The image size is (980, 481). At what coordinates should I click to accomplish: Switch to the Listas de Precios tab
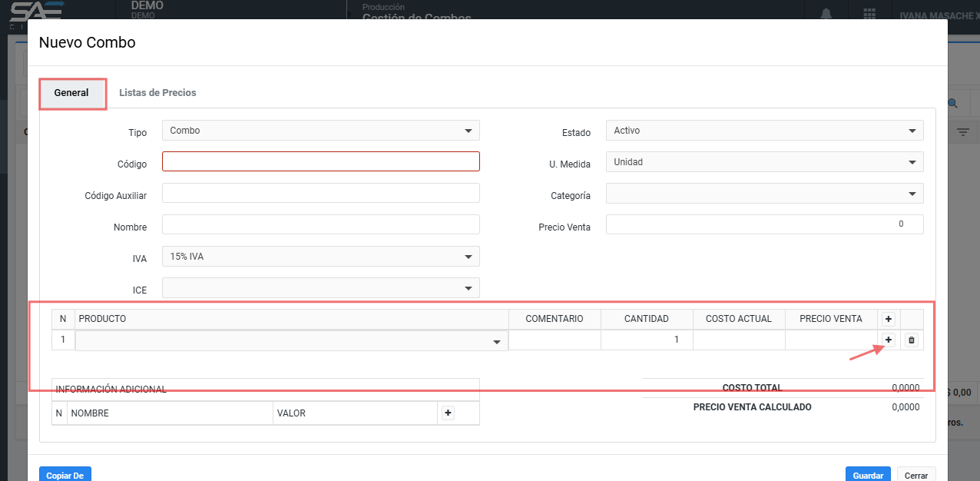coord(157,93)
